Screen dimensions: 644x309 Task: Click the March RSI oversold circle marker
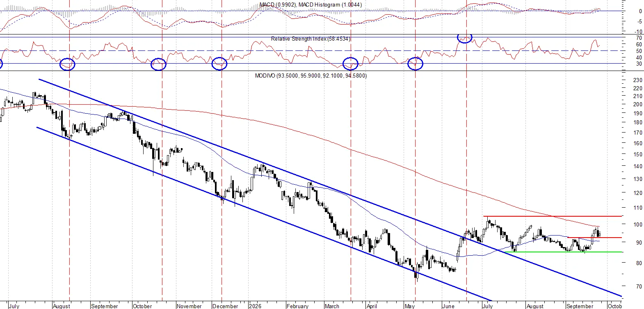[350, 64]
